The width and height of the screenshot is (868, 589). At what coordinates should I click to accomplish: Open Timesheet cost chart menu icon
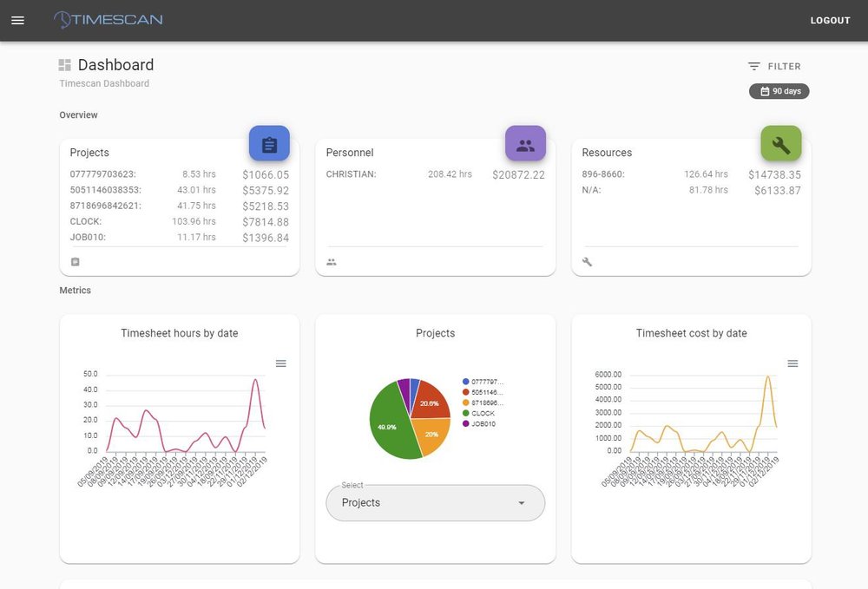pos(792,363)
